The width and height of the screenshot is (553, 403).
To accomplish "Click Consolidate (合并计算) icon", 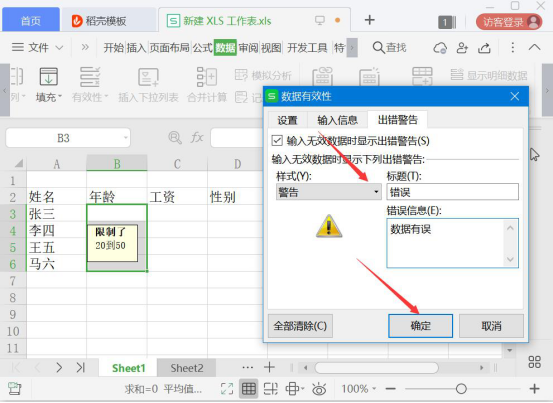I will point(207,77).
